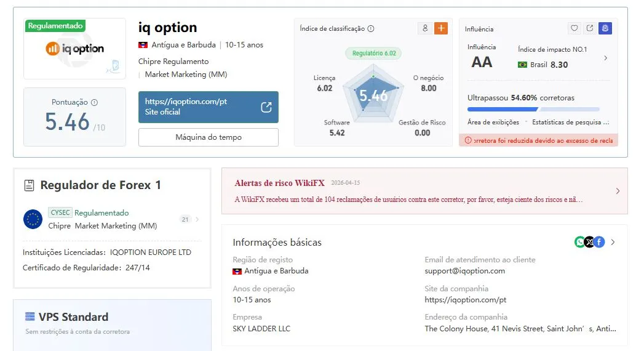Expand the Índice de impacto chevron
Screen dimensions: 644x351
pos(606,58)
